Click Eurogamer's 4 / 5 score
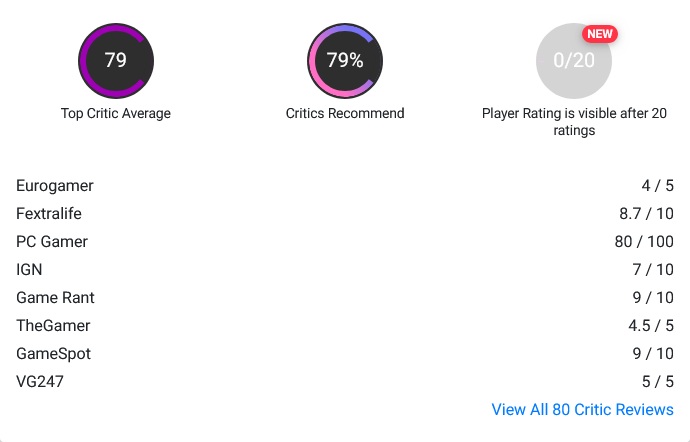The width and height of the screenshot is (690, 442). coord(657,185)
